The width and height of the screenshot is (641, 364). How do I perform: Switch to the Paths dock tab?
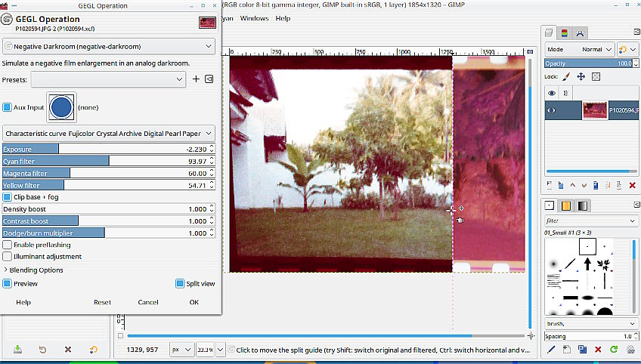(580, 33)
